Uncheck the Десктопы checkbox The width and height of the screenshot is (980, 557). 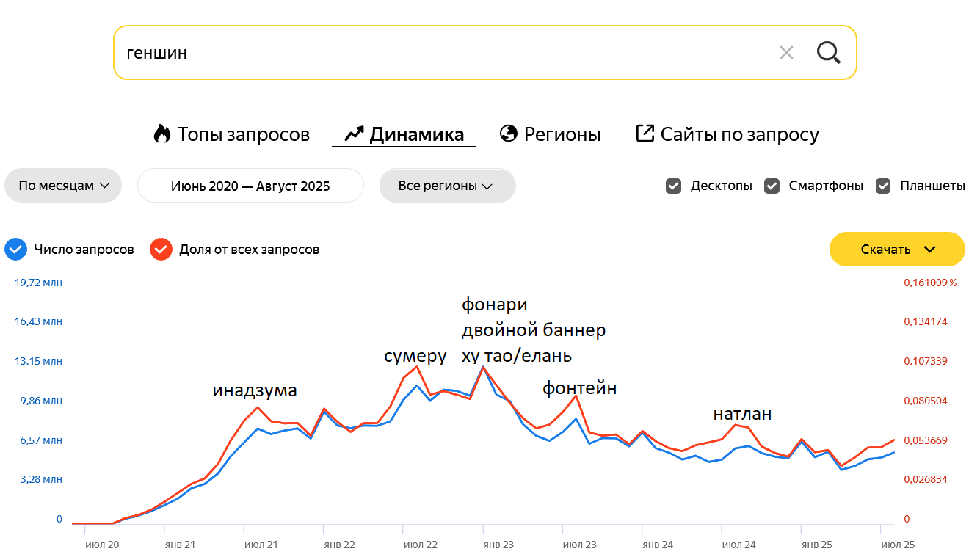click(673, 186)
